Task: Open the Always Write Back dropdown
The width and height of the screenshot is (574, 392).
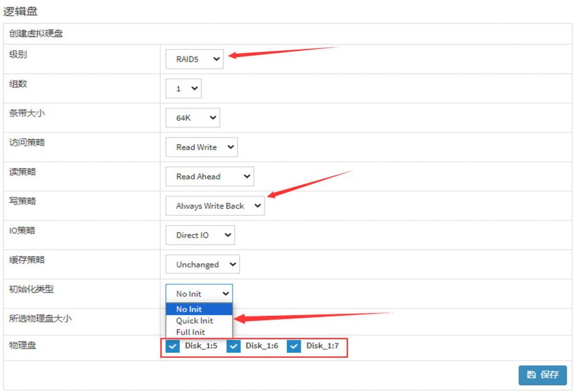Action: click(x=215, y=206)
